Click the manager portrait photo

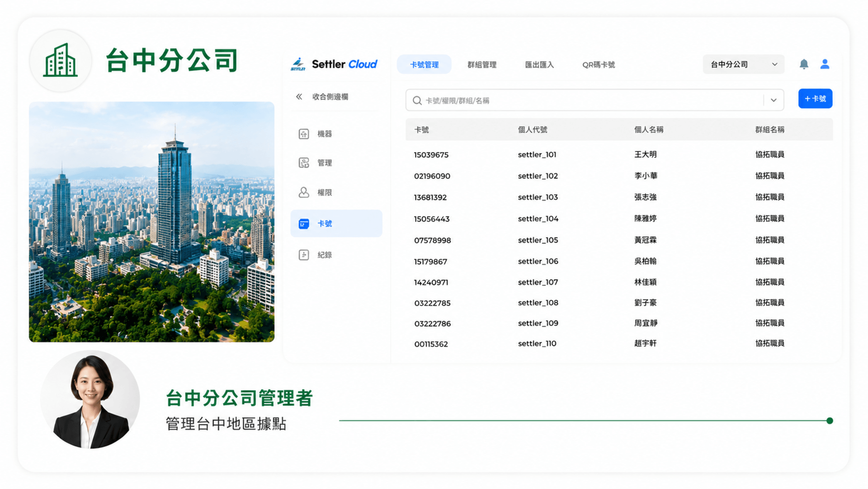[90, 399]
